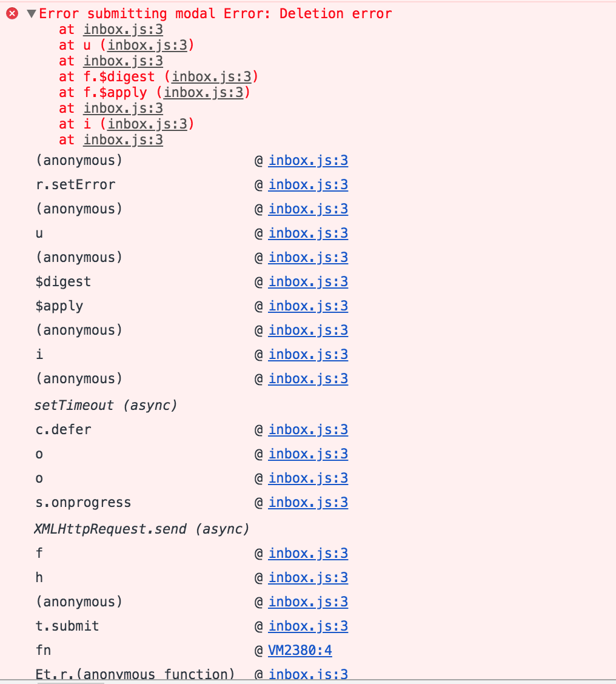Screen dimensions: 616x684
Task: Open source link for r.setError frame
Action: pos(308,184)
